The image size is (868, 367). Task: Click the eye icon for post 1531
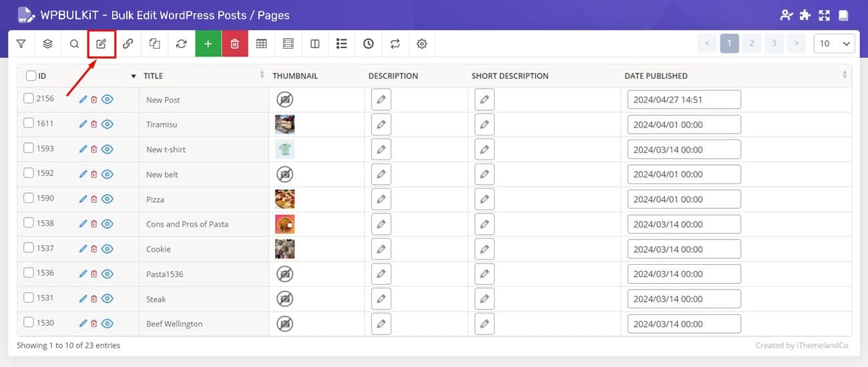[x=107, y=298]
